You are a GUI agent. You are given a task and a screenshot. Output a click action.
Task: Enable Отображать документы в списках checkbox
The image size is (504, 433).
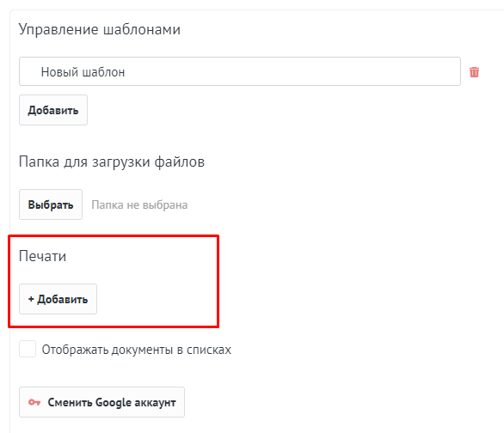coord(28,349)
